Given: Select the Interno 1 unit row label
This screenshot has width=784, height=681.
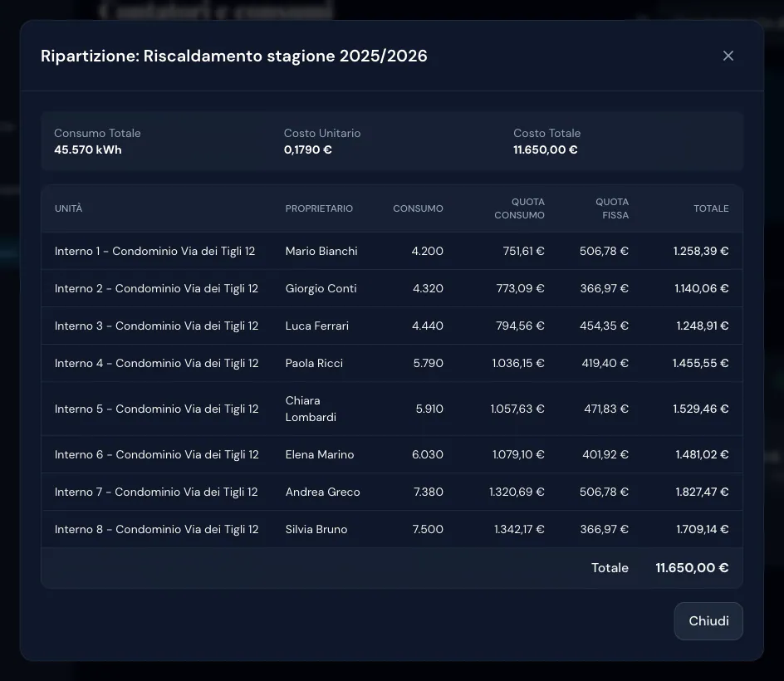Looking at the screenshot, I should [x=155, y=251].
